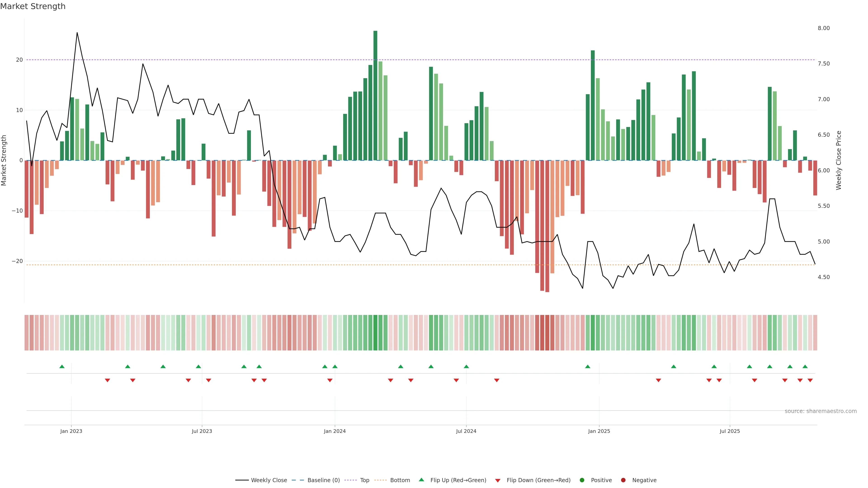This screenshot has width=868, height=488.
Task: Click the Market Strength chart title
Action: tap(33, 6)
